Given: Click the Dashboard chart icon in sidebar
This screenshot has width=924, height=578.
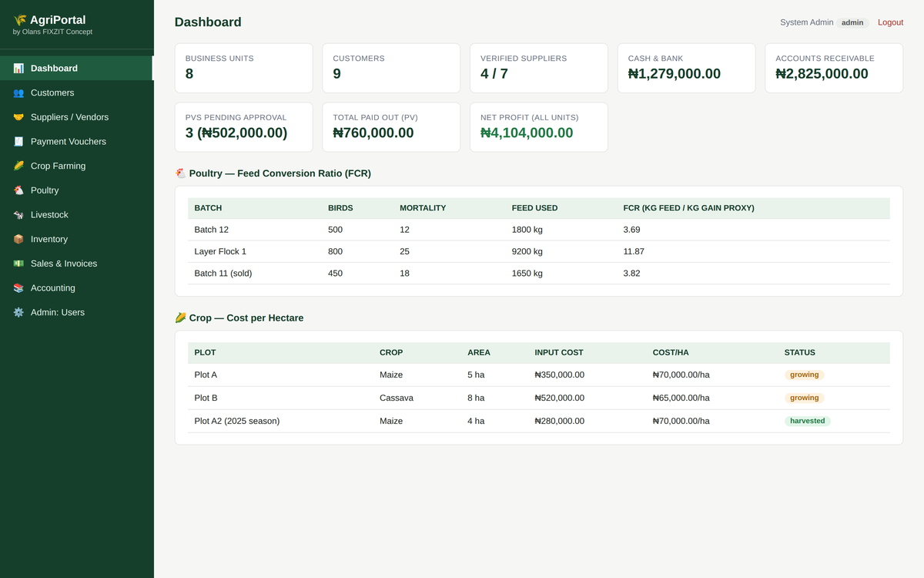Looking at the screenshot, I should pos(18,69).
